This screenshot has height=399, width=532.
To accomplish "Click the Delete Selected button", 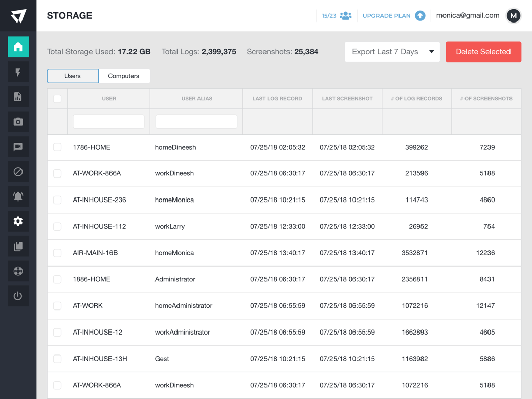I will [x=483, y=52].
